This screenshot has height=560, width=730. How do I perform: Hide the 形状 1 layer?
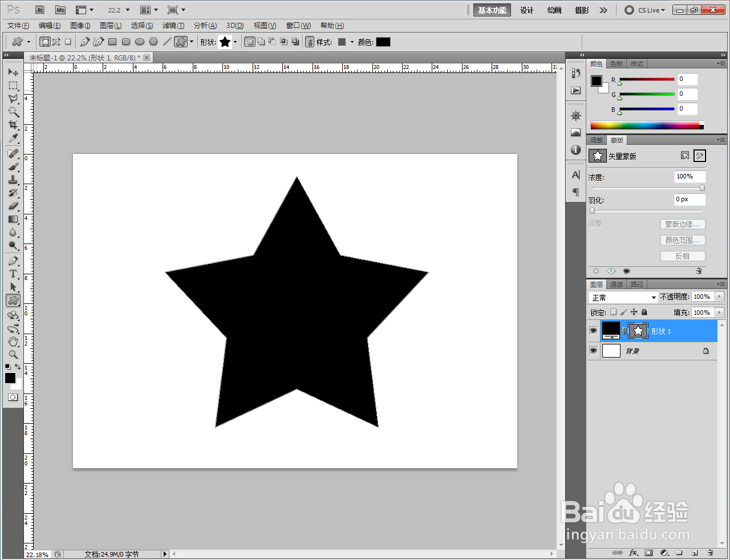[x=593, y=331]
